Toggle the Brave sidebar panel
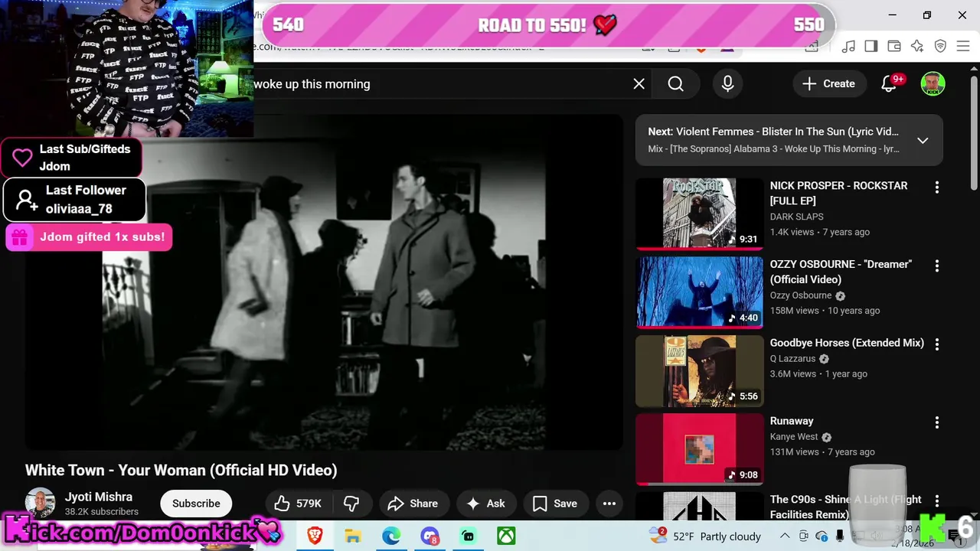Image resolution: width=980 pixels, height=551 pixels. pos(871,47)
